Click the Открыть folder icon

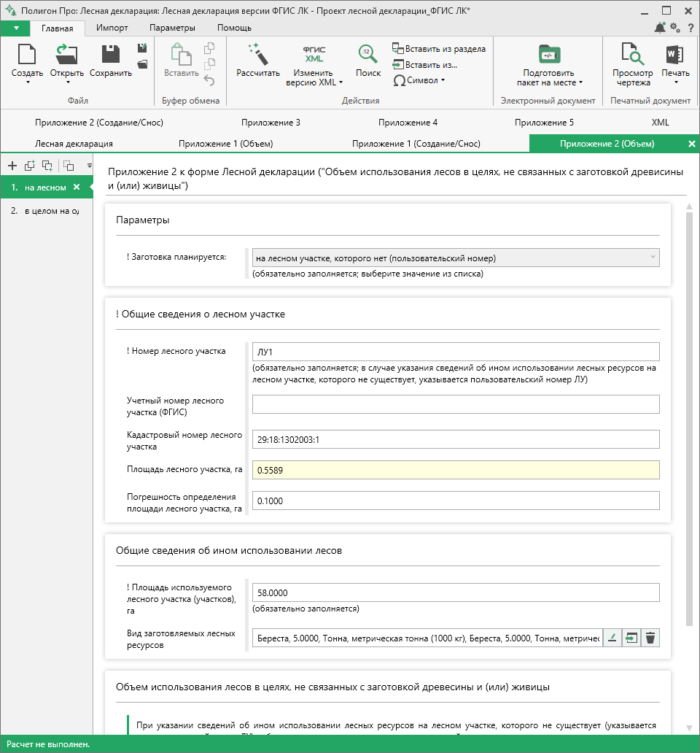[x=66, y=54]
